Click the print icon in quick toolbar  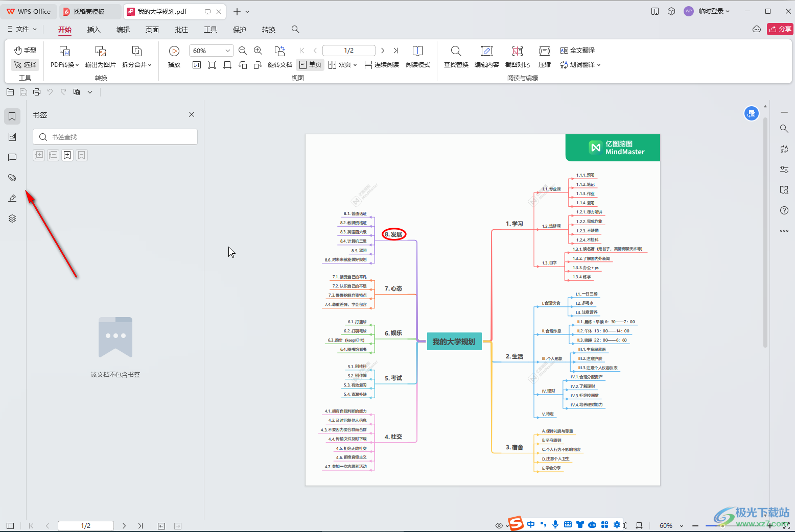[x=37, y=92]
